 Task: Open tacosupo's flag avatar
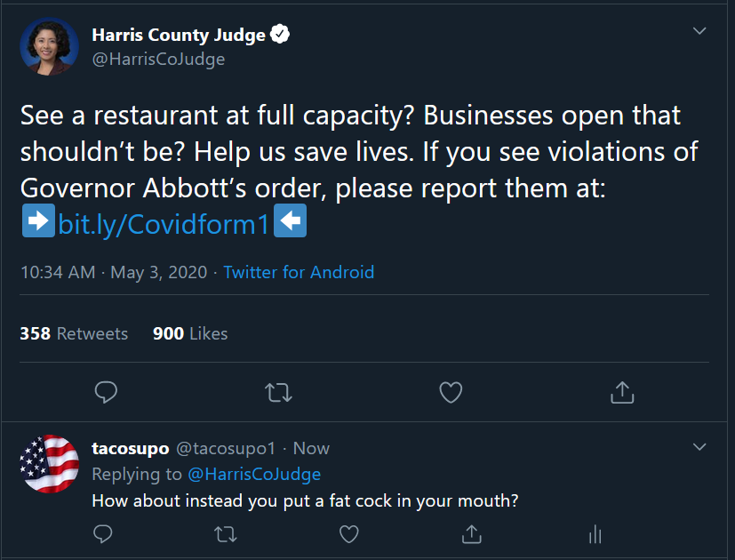pyautogui.click(x=49, y=464)
